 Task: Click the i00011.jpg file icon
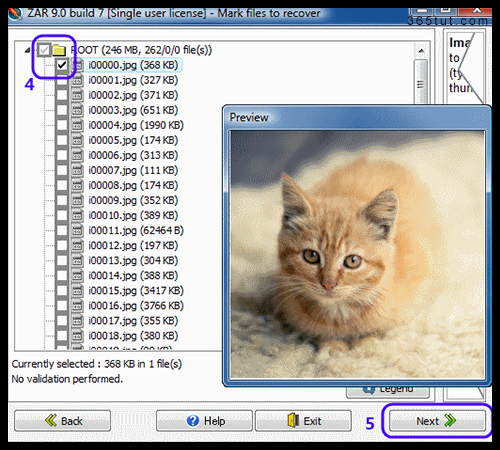[77, 231]
